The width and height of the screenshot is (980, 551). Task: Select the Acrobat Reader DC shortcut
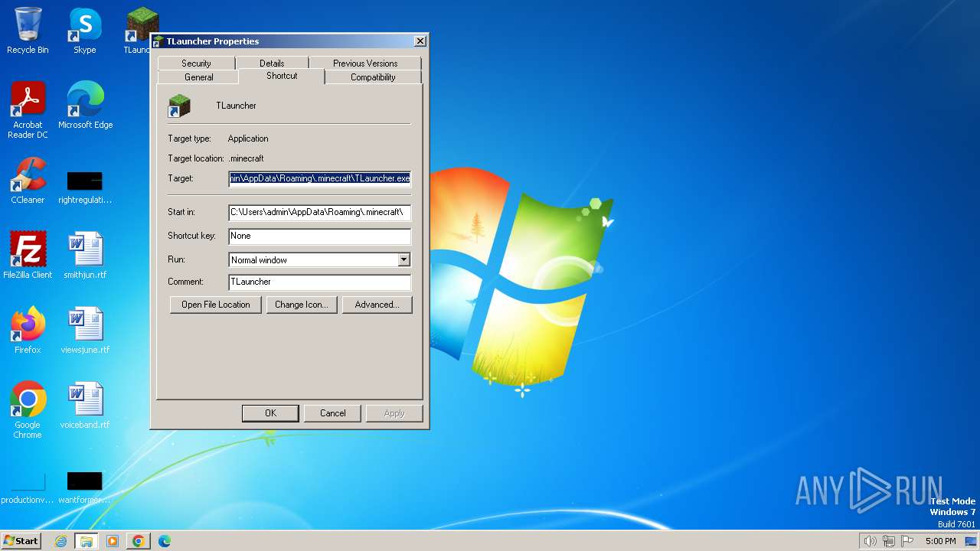(28, 110)
